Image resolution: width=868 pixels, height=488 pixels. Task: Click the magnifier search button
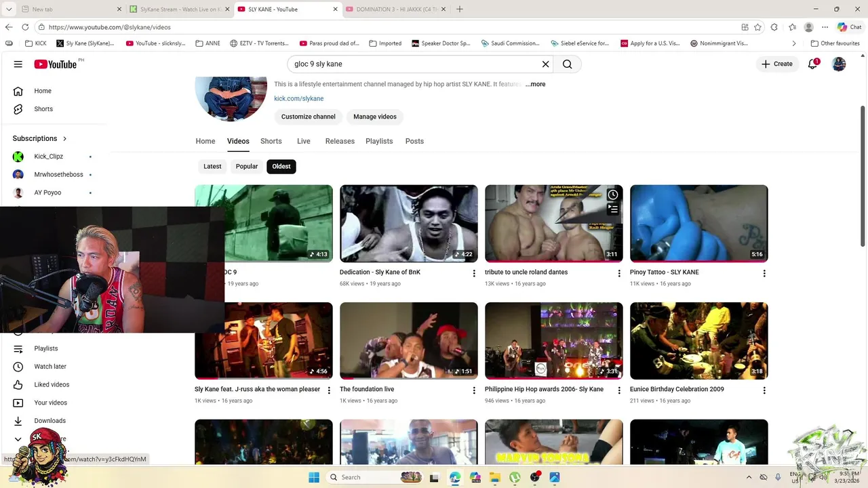(568, 64)
